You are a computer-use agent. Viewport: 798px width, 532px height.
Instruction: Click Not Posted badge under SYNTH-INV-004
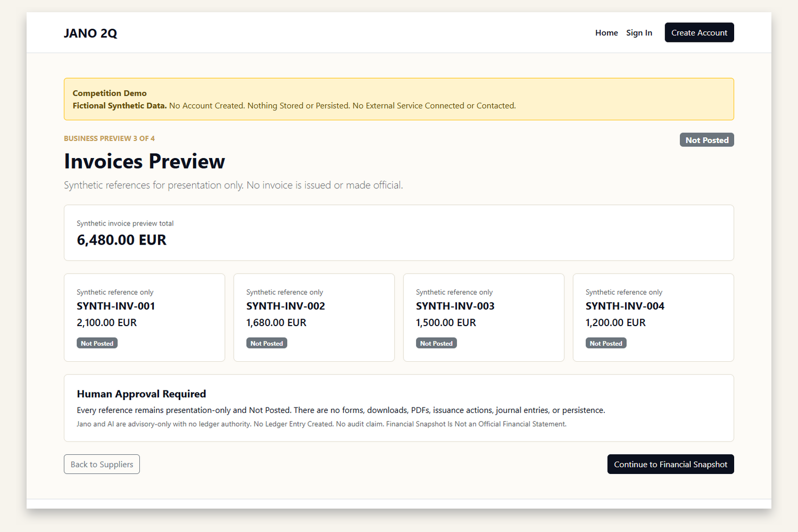[x=606, y=343]
